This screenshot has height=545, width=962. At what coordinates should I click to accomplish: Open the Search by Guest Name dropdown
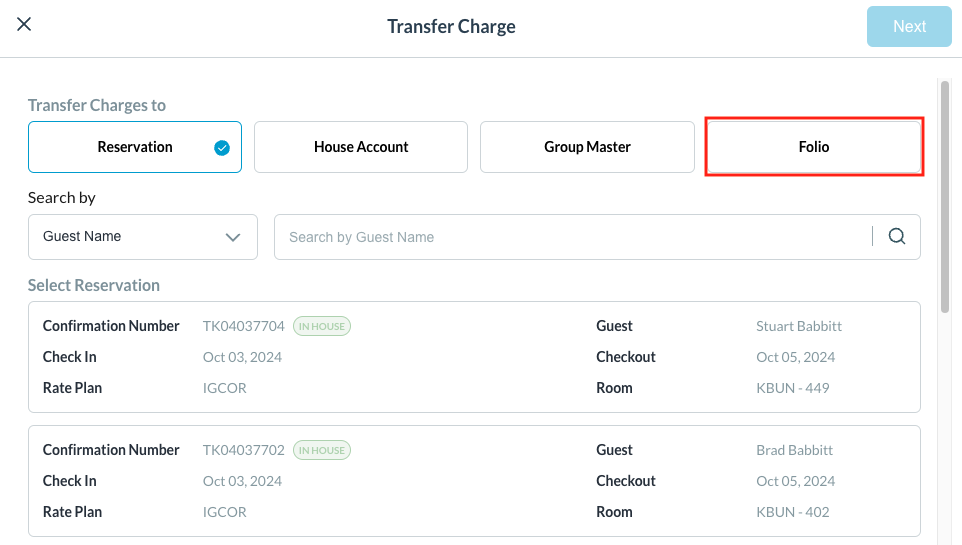(142, 237)
